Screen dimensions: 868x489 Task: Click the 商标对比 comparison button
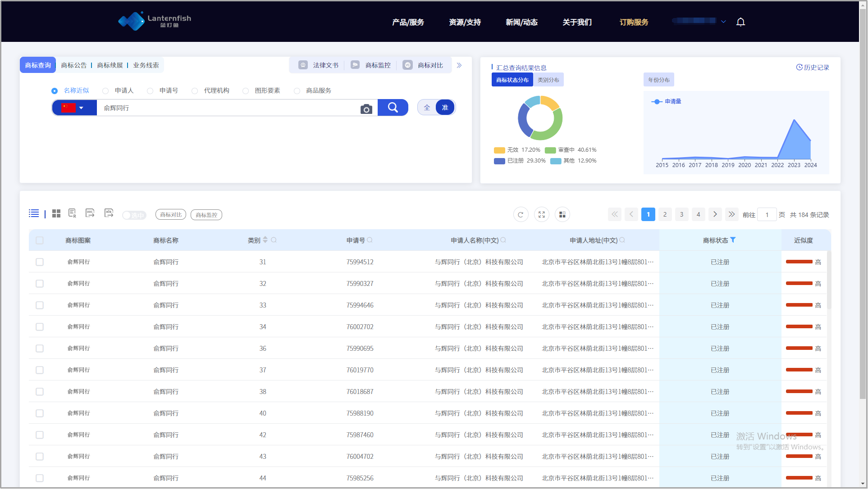click(170, 214)
